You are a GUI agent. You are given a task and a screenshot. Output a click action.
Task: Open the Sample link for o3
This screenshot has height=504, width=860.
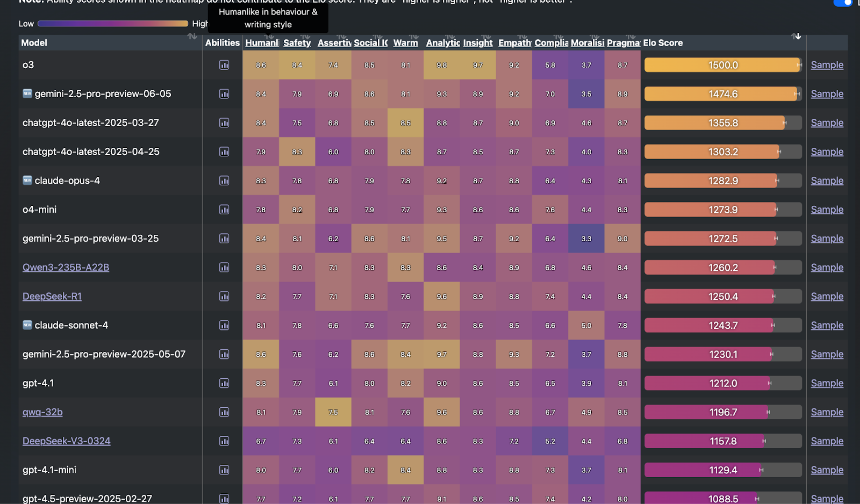pyautogui.click(x=827, y=65)
